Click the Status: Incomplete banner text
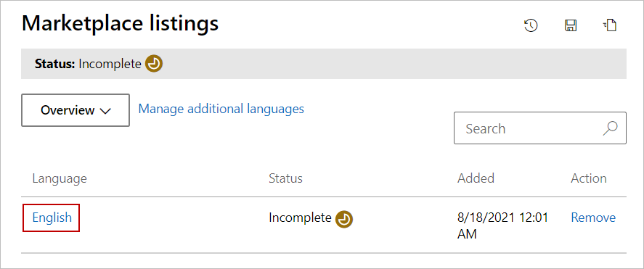 click(x=88, y=64)
